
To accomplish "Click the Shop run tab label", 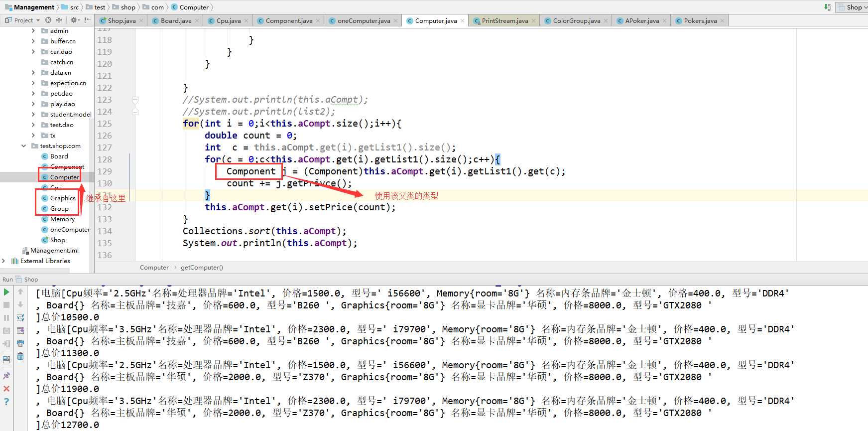I will pos(27,279).
